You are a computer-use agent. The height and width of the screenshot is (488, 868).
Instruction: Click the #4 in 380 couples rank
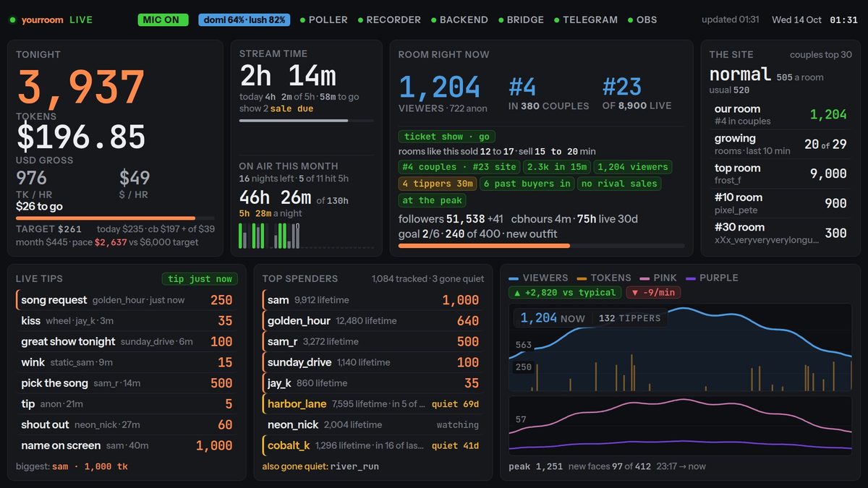pyautogui.click(x=548, y=95)
